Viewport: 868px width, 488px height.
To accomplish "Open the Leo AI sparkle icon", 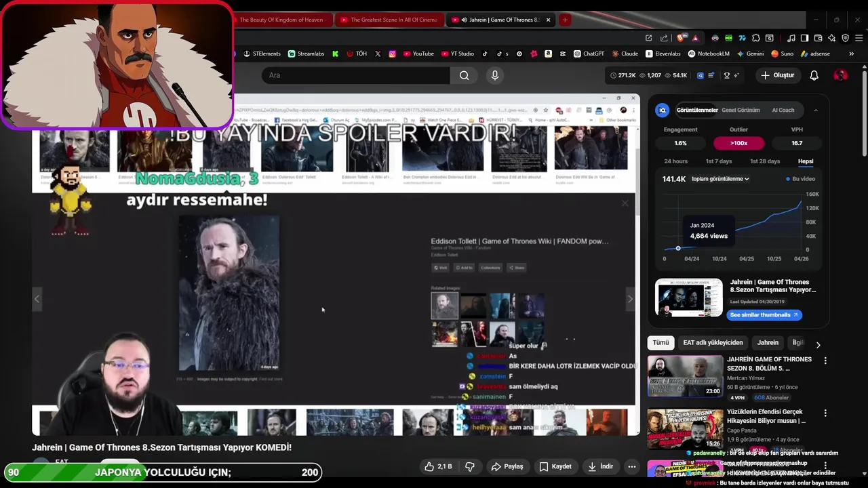I will click(x=831, y=38).
